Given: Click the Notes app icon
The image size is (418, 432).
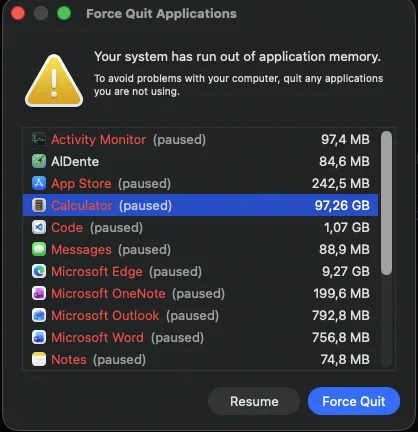Looking at the screenshot, I should (x=39, y=359).
